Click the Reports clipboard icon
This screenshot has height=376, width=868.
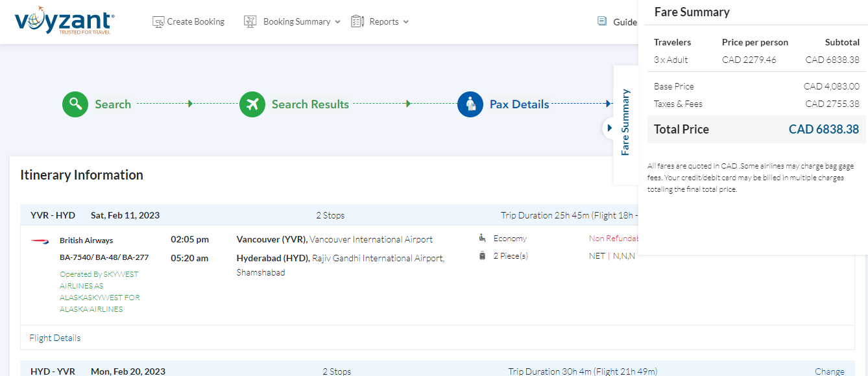tap(357, 22)
